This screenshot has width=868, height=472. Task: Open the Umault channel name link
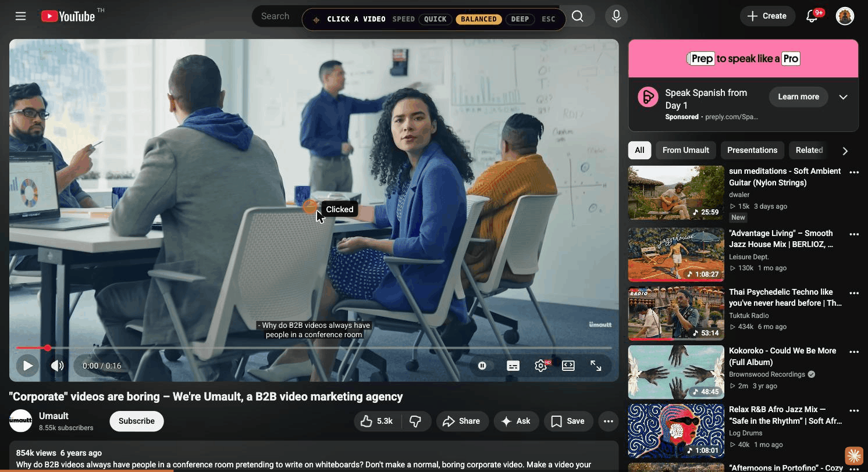click(x=54, y=416)
